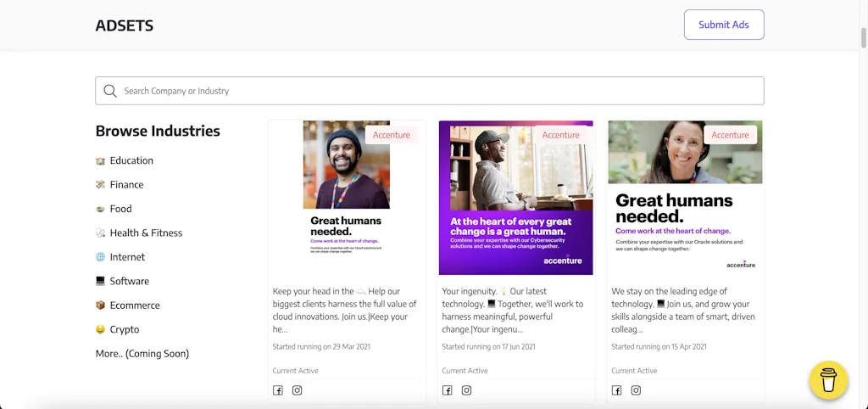Focus the Search Company or Industry field
Image resolution: width=868 pixels, height=409 pixels.
430,91
